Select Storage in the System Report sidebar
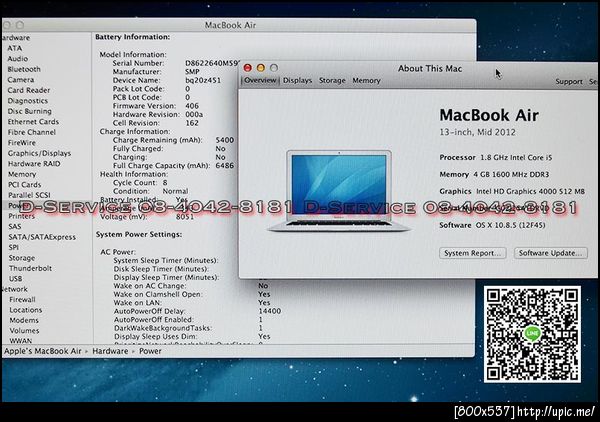This screenshot has height=422, width=600. point(21,258)
